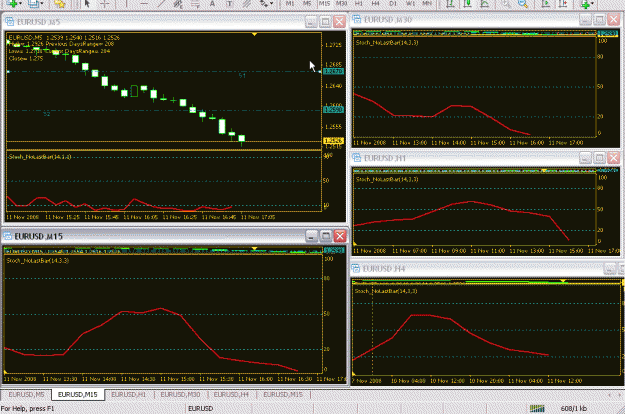The height and width of the screenshot is (414, 625).
Task: Open the indicators list icon
Action: point(585,4)
